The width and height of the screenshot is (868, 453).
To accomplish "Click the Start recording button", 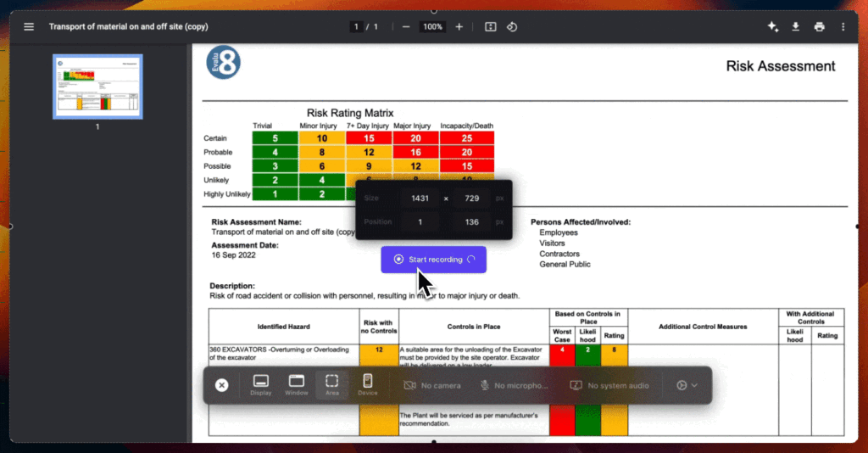I will point(433,260).
